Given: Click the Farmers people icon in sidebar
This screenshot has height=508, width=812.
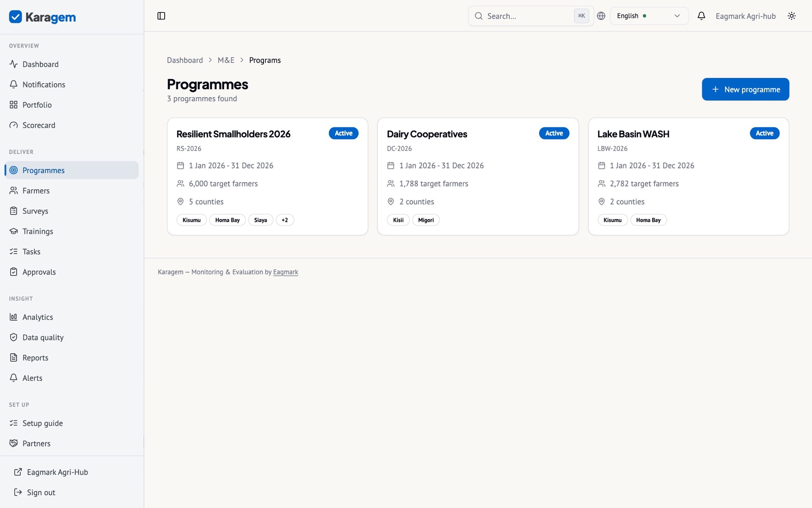Looking at the screenshot, I should [x=14, y=191].
